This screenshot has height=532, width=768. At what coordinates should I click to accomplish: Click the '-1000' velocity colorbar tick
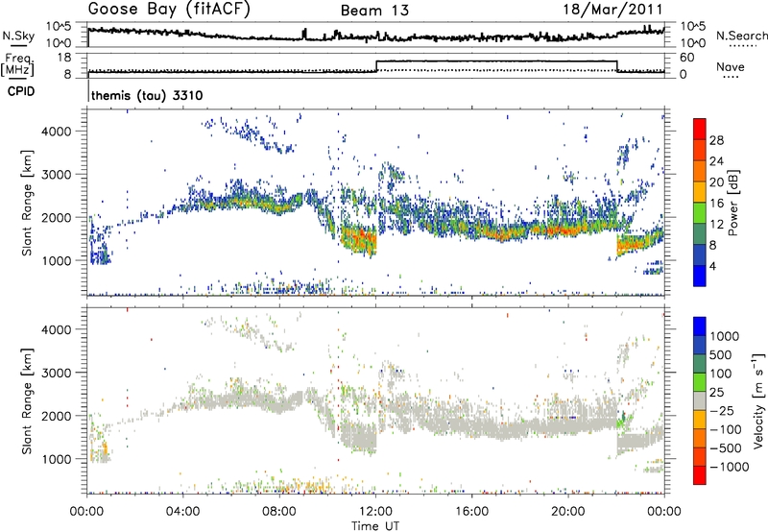point(729,467)
